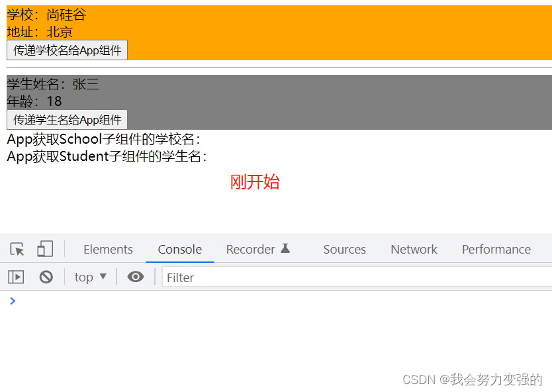Show the console sidebar panel icon

tap(16, 277)
